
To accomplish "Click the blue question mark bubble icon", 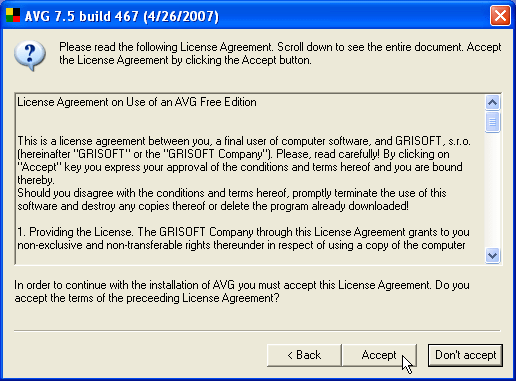I will coord(30,56).
